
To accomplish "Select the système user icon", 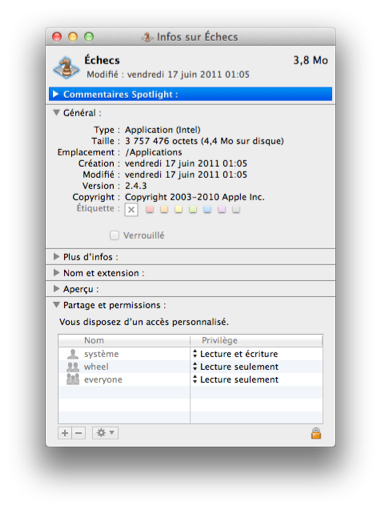I will click(73, 354).
